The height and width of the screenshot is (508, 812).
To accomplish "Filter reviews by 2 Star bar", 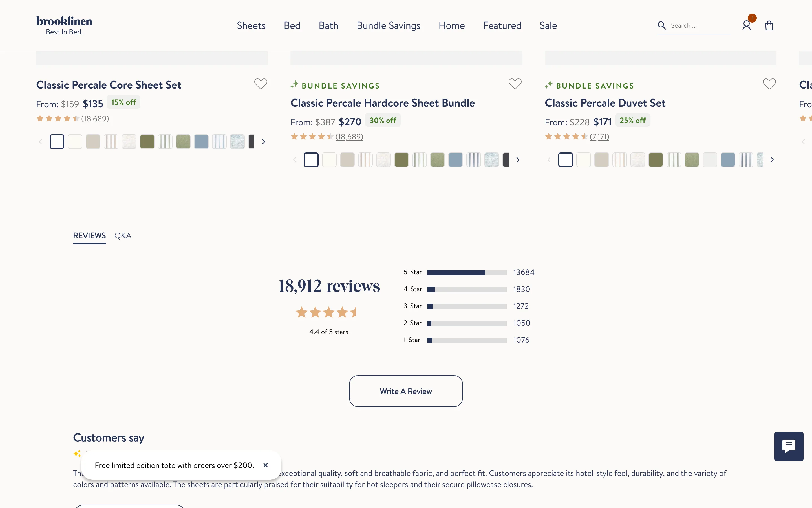I will [467, 323].
